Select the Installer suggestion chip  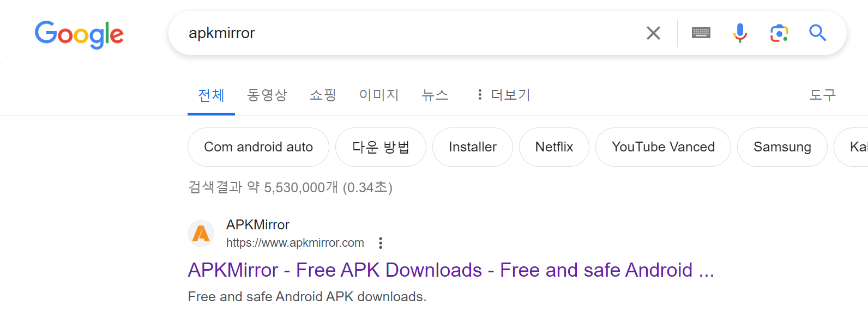pyautogui.click(x=473, y=147)
